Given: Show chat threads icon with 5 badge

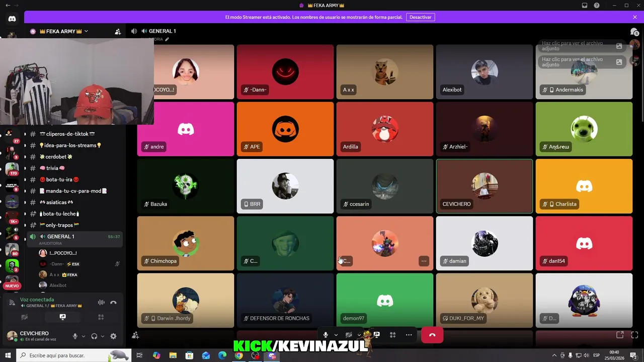Looking at the screenshot, I should 634,32.
